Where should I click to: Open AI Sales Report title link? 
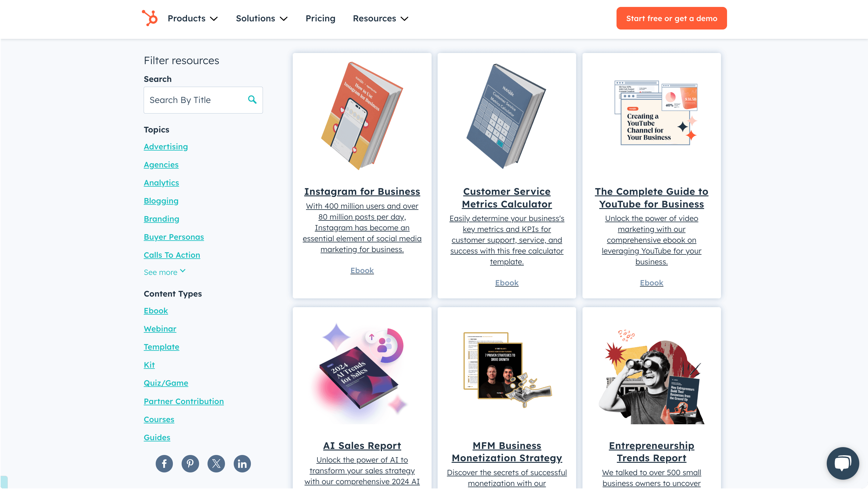[x=362, y=446]
